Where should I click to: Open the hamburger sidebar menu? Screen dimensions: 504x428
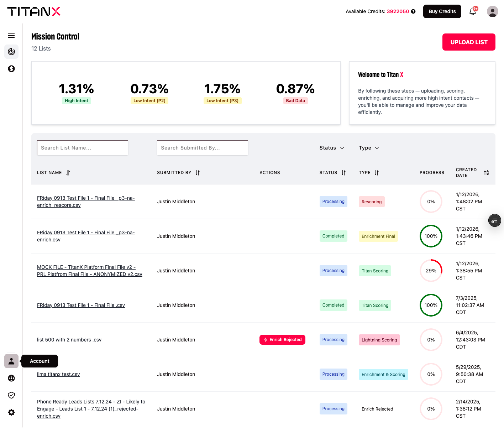pos(11,36)
